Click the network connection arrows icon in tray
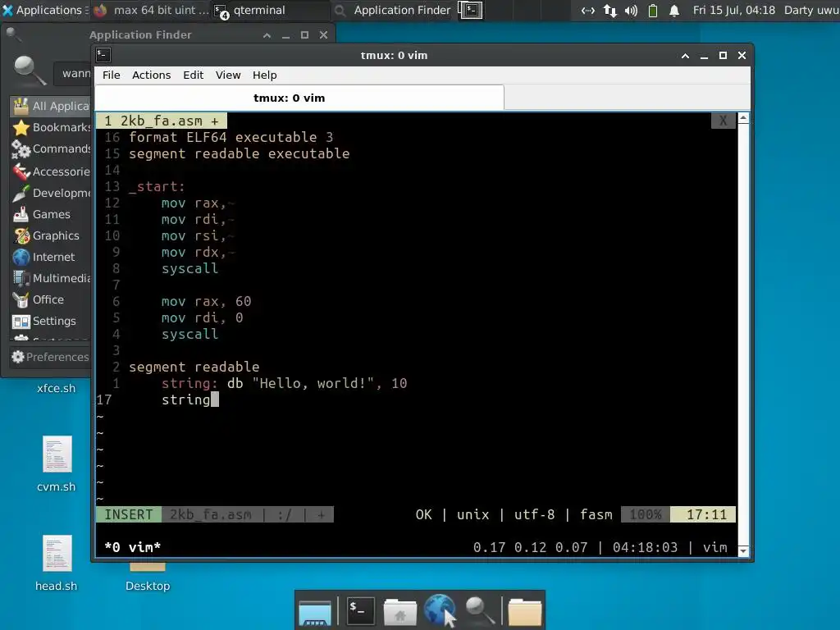Image resolution: width=840 pixels, height=630 pixels. click(x=587, y=11)
